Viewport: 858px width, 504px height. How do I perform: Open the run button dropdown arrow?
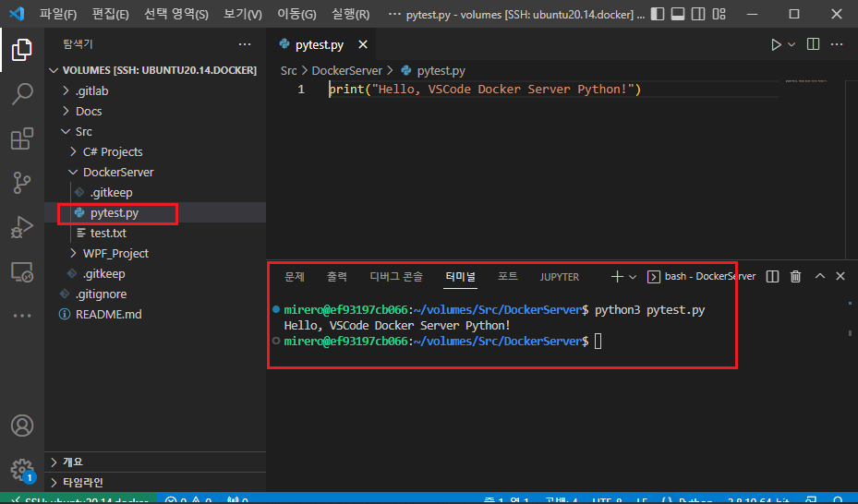point(792,45)
